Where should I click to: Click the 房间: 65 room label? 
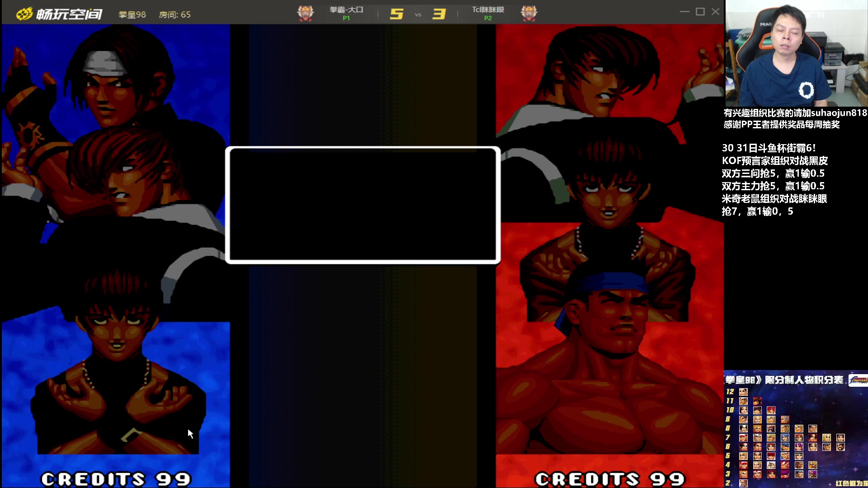pyautogui.click(x=175, y=14)
